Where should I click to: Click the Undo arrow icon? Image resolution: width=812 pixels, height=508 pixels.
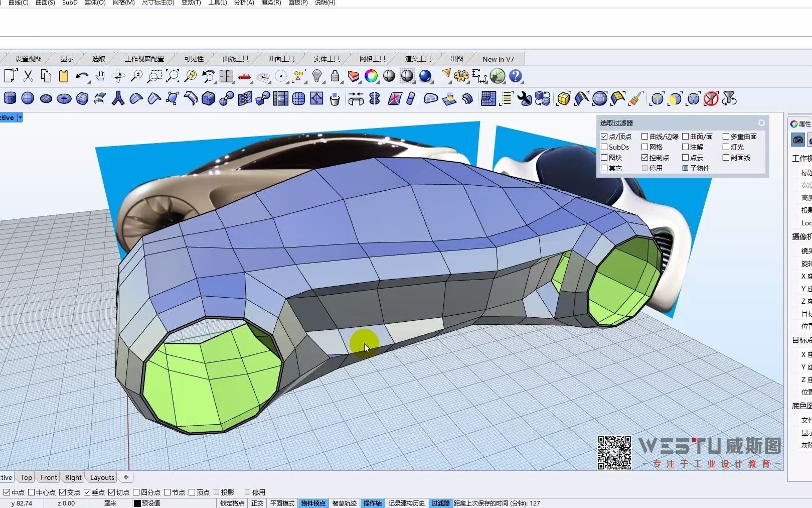click(82, 76)
